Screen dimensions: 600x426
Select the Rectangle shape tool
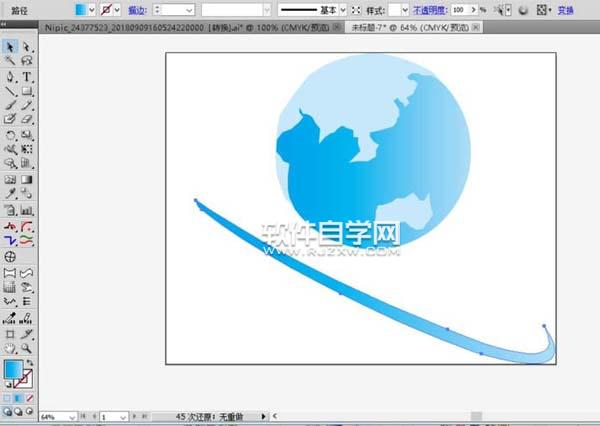26,91
